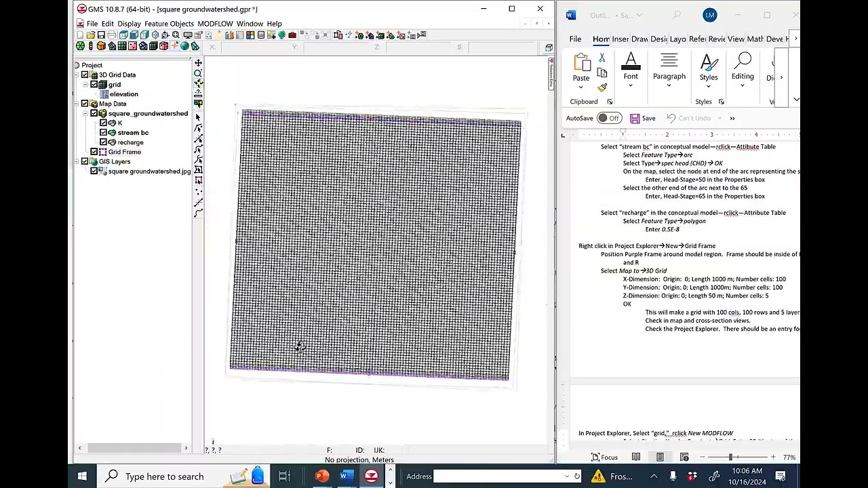Click the Save disk icon in GMS toolbar
This screenshot has width=868, height=488.
click(x=101, y=35)
